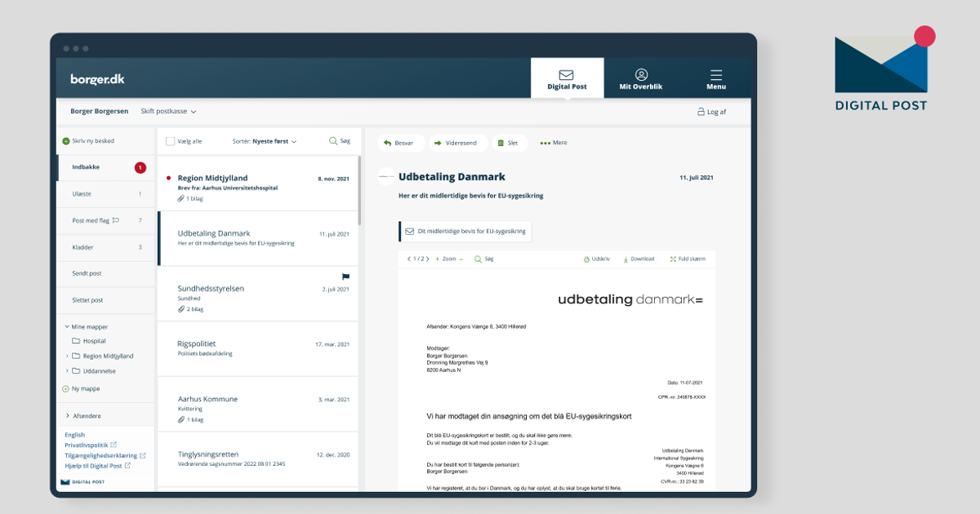Click the trash icon to delete message
The width and height of the screenshot is (980, 514).
point(501,143)
